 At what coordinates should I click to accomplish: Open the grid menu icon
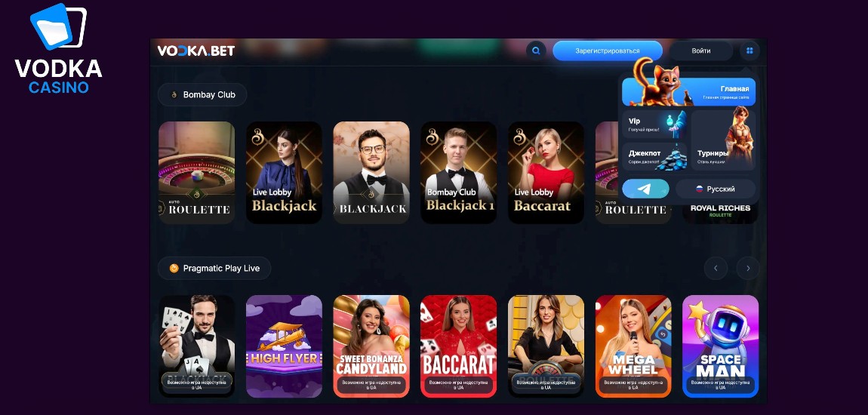click(x=749, y=51)
